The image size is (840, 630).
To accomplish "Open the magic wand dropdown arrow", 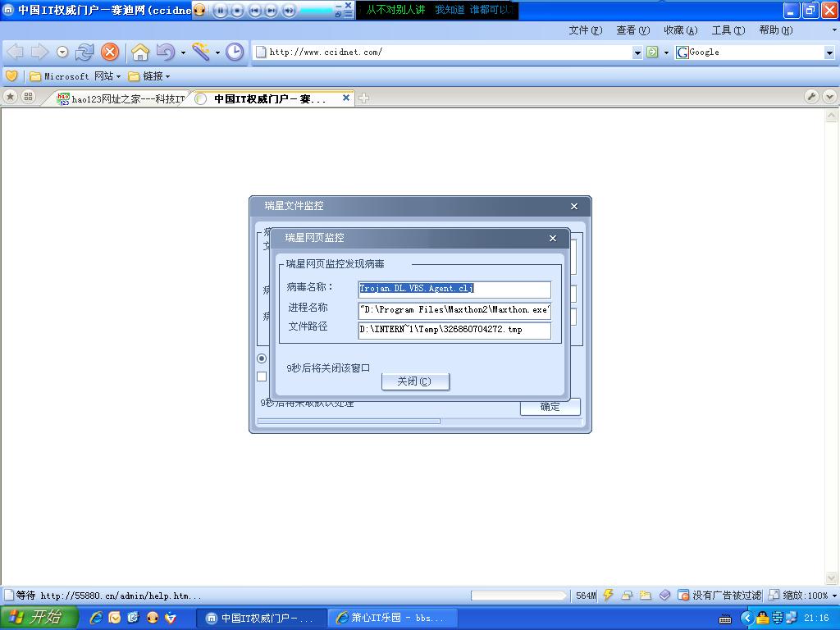I will point(217,52).
